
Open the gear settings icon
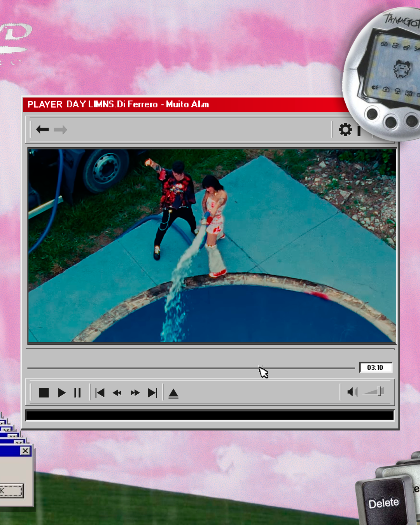[345, 129]
